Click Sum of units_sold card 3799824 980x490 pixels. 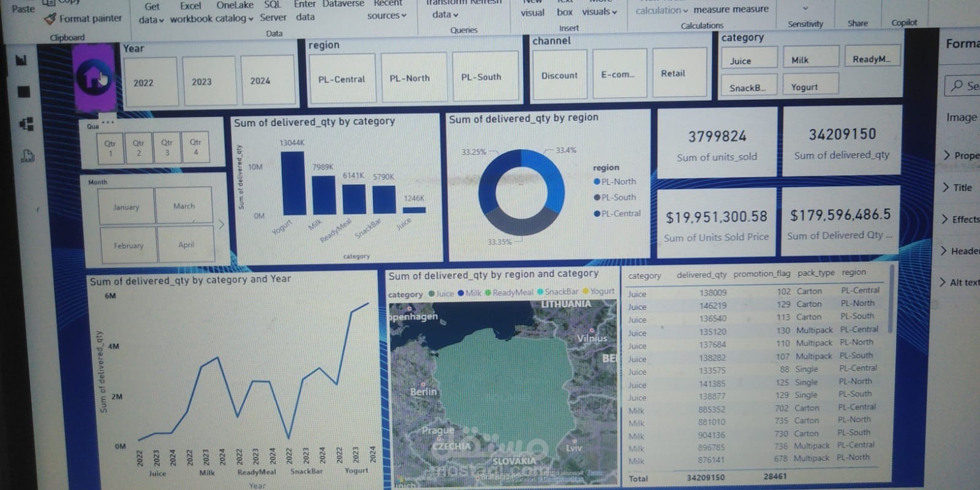(x=717, y=144)
